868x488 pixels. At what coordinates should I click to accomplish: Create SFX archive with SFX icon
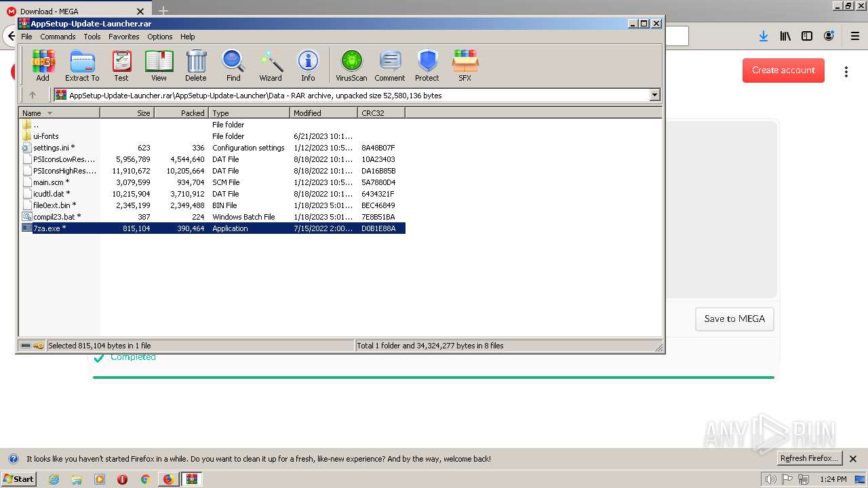(x=465, y=66)
